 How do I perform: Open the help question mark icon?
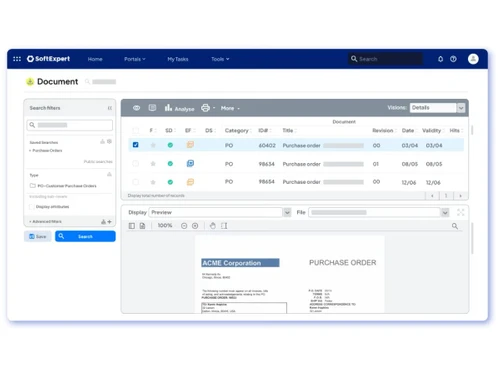pyautogui.click(x=453, y=59)
